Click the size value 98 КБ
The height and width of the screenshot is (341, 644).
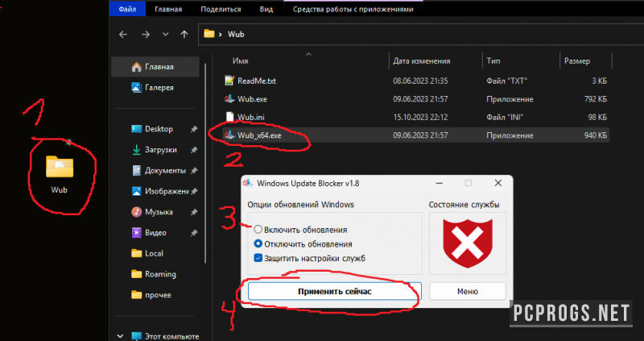click(x=597, y=117)
